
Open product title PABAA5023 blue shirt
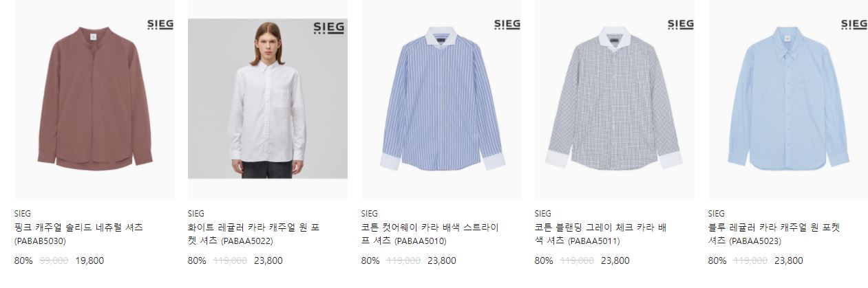click(x=774, y=234)
